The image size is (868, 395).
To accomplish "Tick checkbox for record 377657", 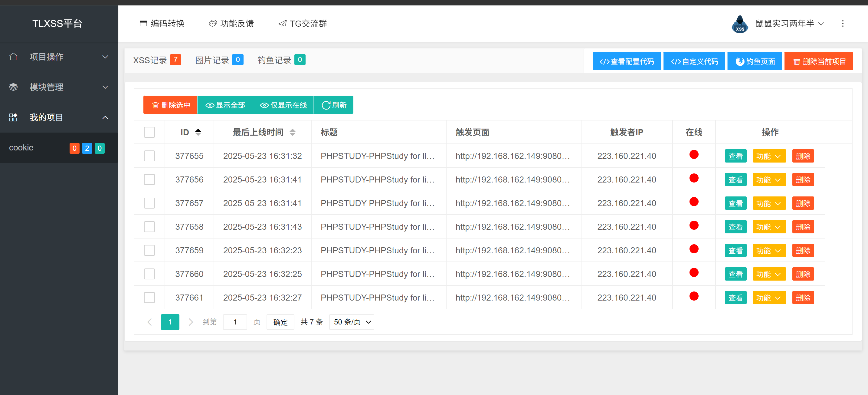I will pos(149,203).
